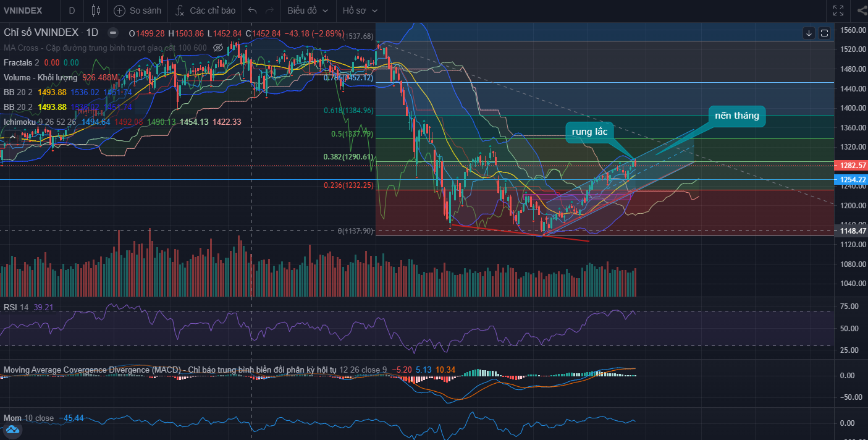The image size is (868, 440).
Task: Enter fullscreen mode with the expand icon
Action: tap(838, 11)
